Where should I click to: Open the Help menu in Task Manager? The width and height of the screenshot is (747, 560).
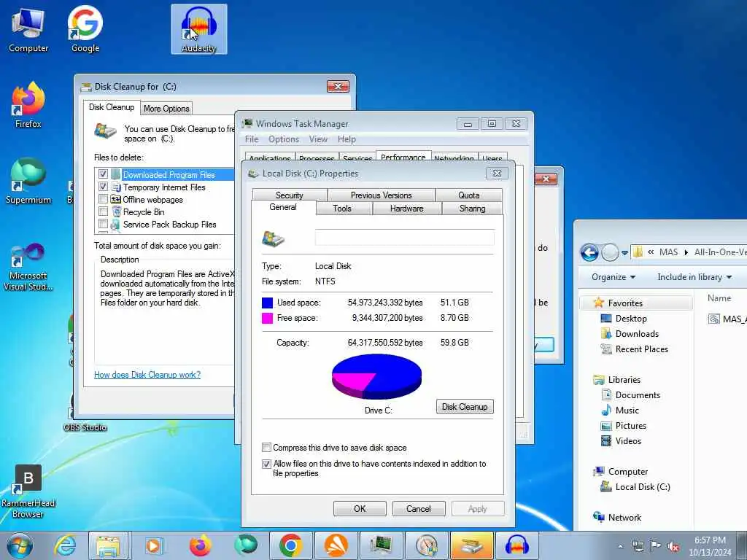pos(347,139)
